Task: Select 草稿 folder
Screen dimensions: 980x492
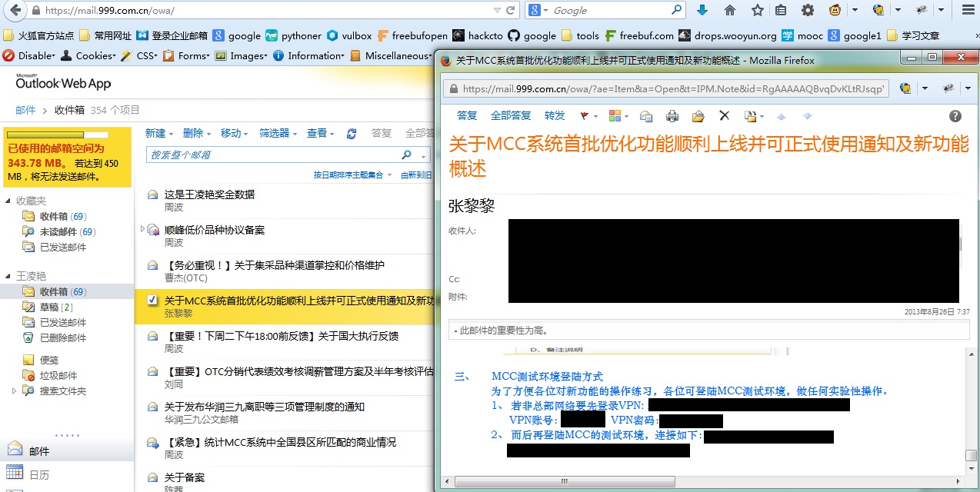Action: click(x=47, y=307)
